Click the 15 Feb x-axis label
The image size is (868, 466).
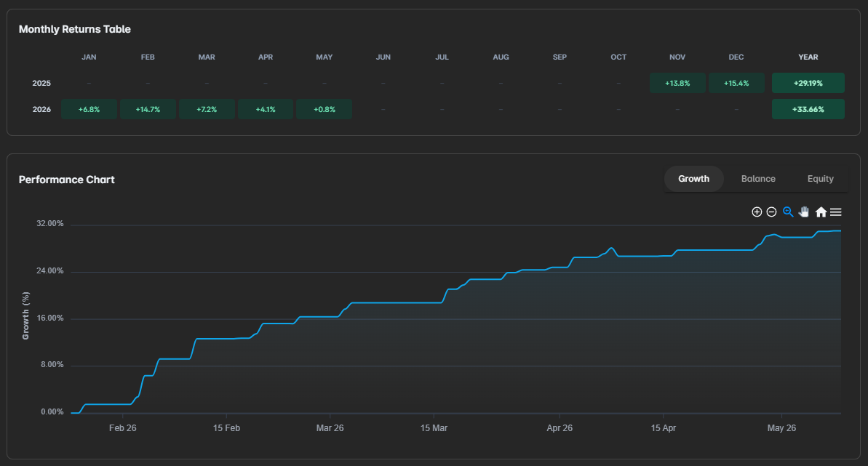pyautogui.click(x=226, y=427)
